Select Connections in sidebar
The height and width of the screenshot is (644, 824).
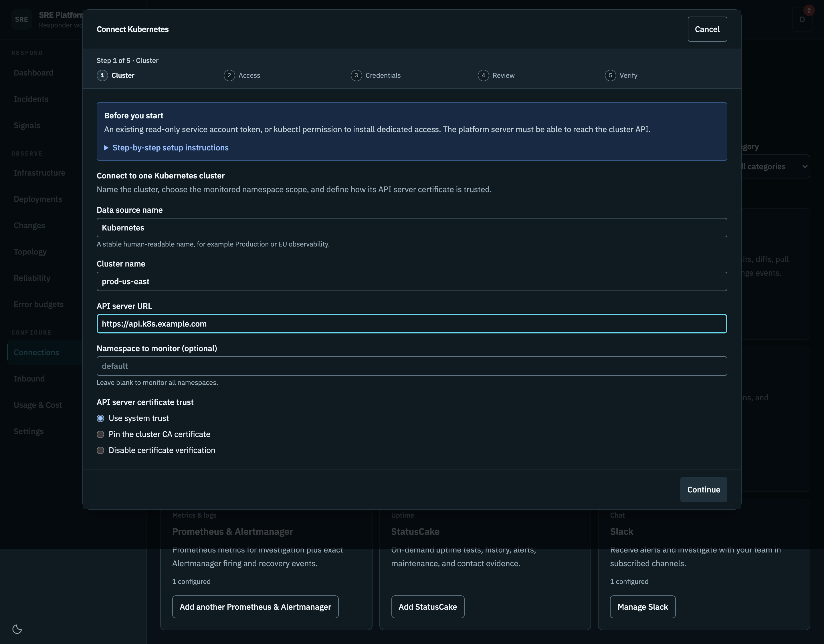pos(36,352)
